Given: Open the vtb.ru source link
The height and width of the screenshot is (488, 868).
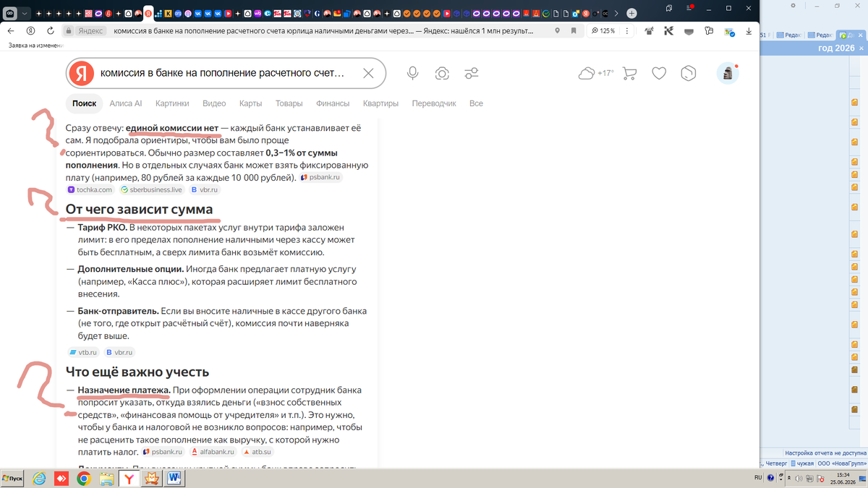Looking at the screenshot, I should (82, 352).
